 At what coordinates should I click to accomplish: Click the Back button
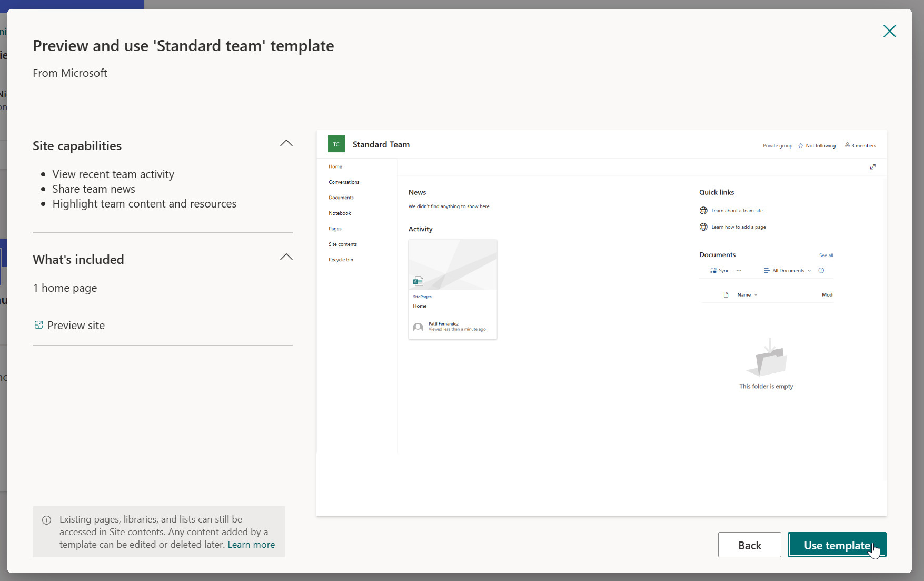749,545
